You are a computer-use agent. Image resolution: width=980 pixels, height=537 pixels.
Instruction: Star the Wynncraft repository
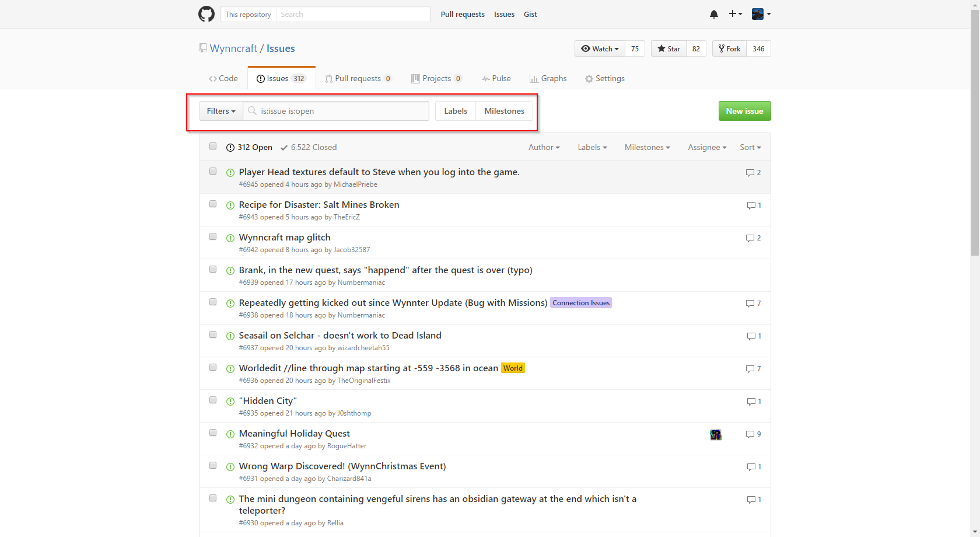click(668, 48)
